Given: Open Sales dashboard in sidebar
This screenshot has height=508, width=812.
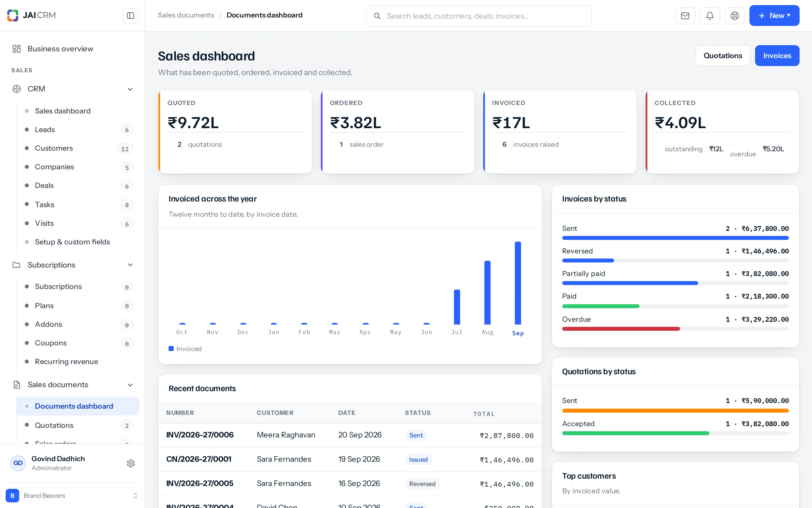Looking at the screenshot, I should pyautogui.click(x=78, y=111).
